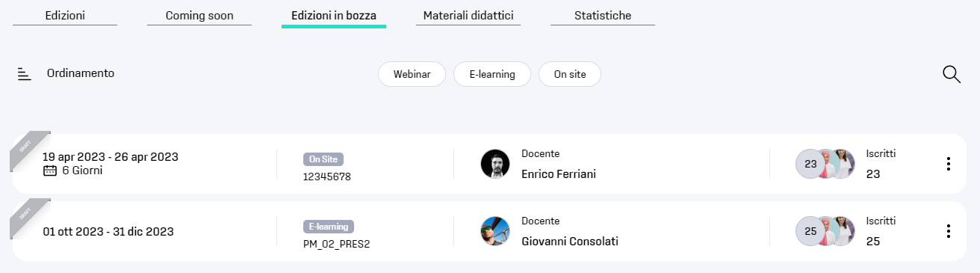Open three-dot menu for Giovanni Consolati edition
Screen dimensions: 980x273
pos(948,231)
